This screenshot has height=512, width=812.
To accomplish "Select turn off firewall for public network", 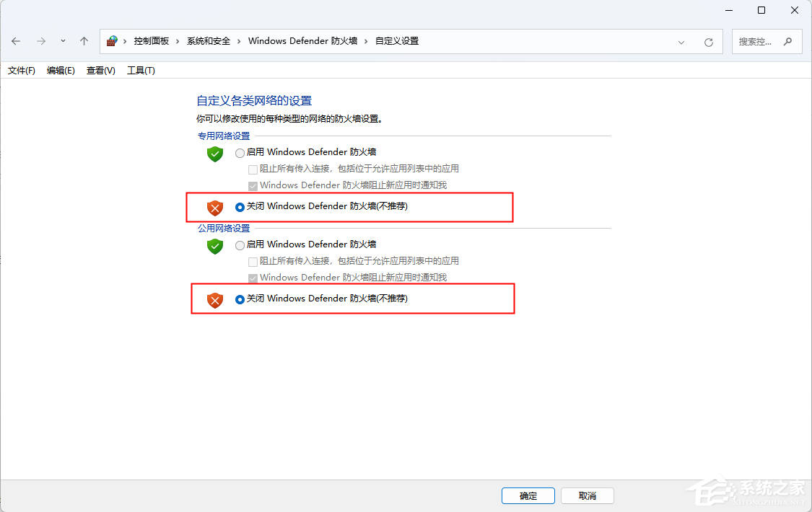I will (240, 299).
